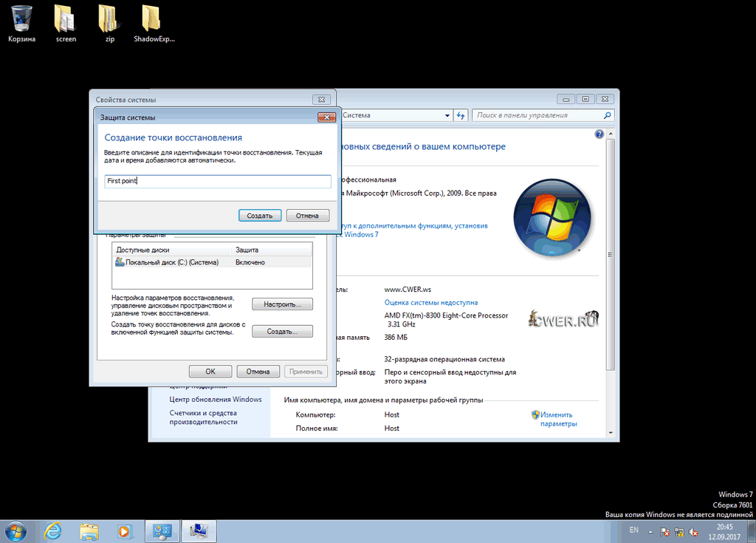
Task: Open the address bar dropdown arrow
Action: (x=447, y=115)
